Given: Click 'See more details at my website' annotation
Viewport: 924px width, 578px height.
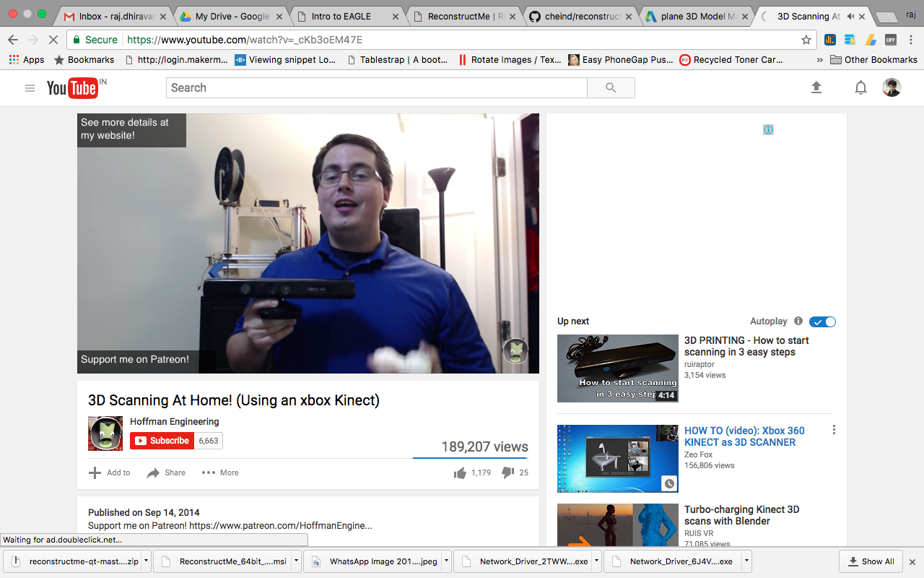Looking at the screenshot, I should [x=131, y=129].
